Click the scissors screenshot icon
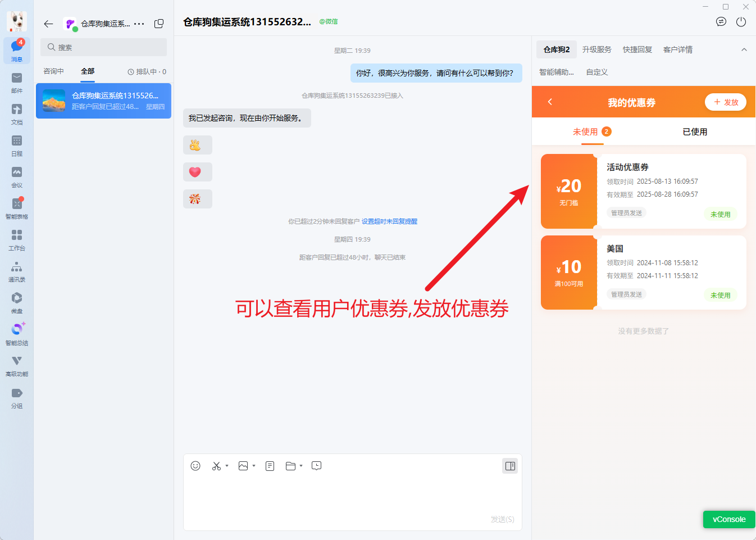 tap(216, 466)
